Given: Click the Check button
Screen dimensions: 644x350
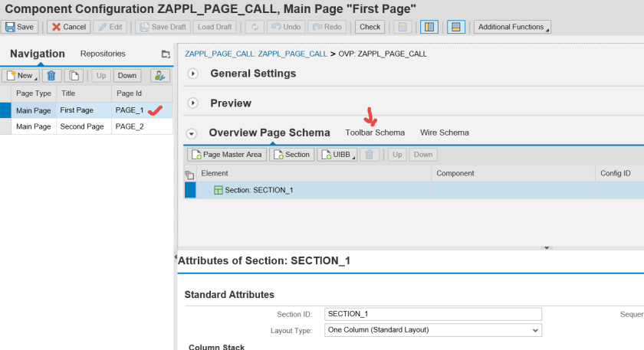Looking at the screenshot, I should [370, 27].
